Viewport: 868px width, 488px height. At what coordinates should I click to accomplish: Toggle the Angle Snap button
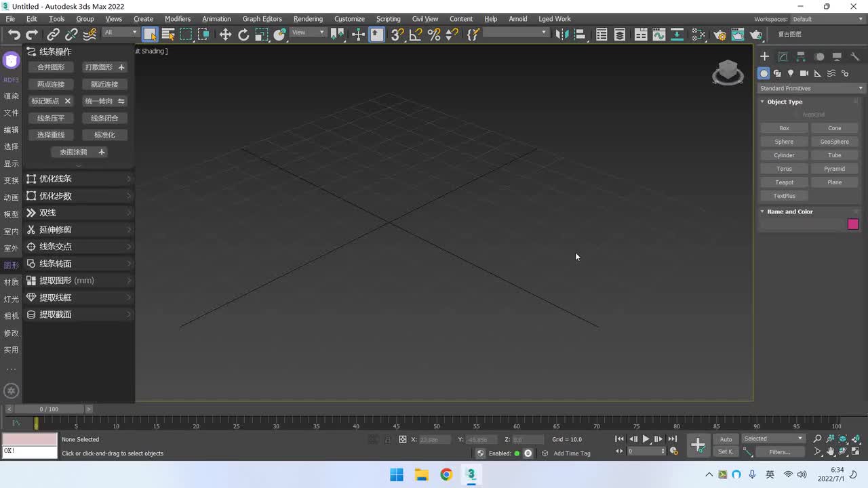click(x=416, y=35)
